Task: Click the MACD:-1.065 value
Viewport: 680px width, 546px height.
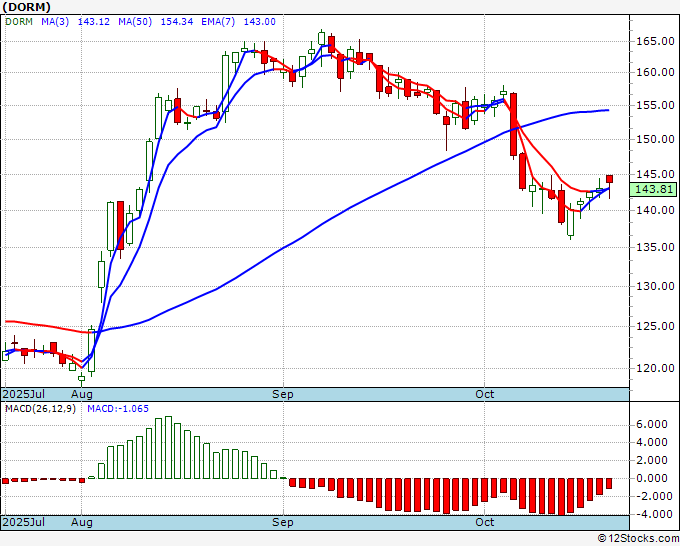Action: pos(118,409)
